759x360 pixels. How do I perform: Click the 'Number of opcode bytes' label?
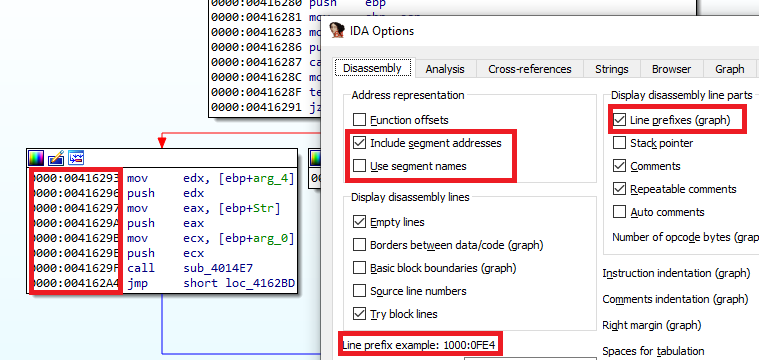click(x=685, y=237)
